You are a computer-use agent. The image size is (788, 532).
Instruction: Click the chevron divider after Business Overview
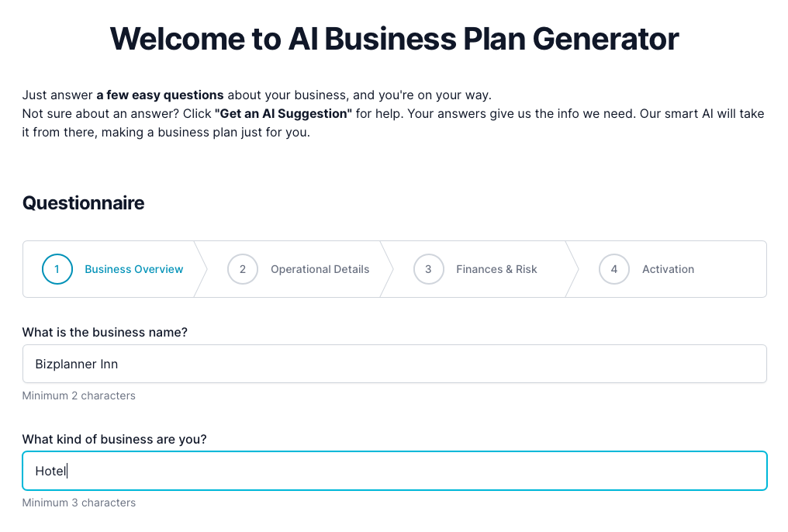point(201,269)
